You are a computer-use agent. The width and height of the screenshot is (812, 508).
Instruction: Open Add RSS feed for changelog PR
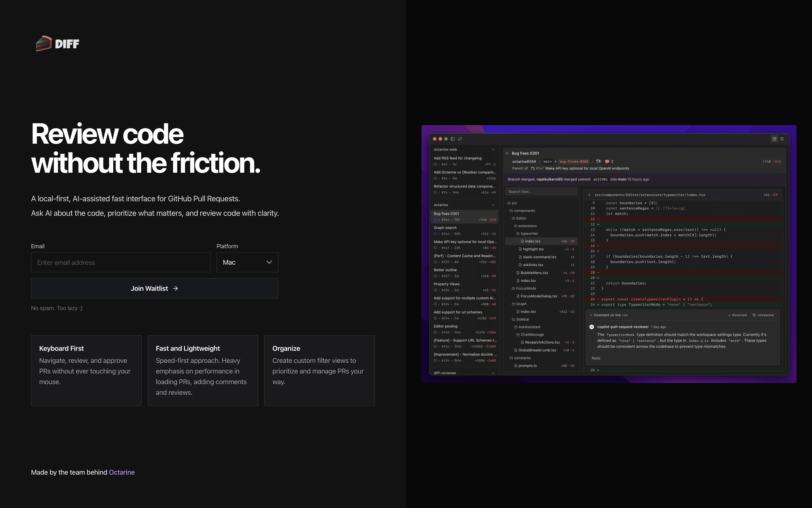click(464, 161)
